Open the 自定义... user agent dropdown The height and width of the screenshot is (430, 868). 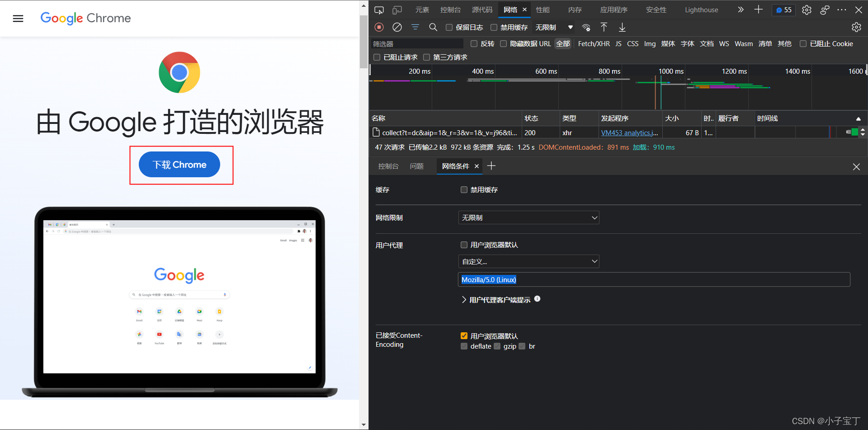coord(528,262)
